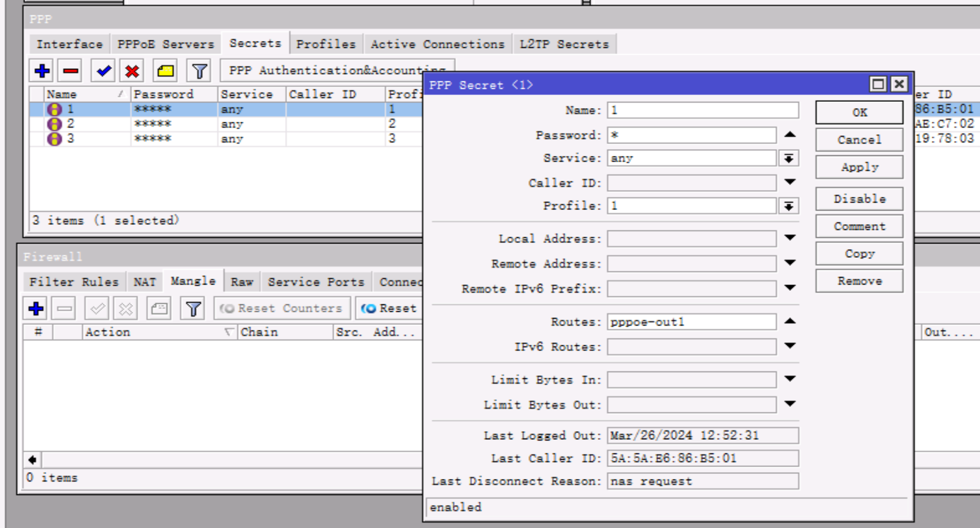Click the Service column header
The image size is (980, 528).
click(x=252, y=94)
